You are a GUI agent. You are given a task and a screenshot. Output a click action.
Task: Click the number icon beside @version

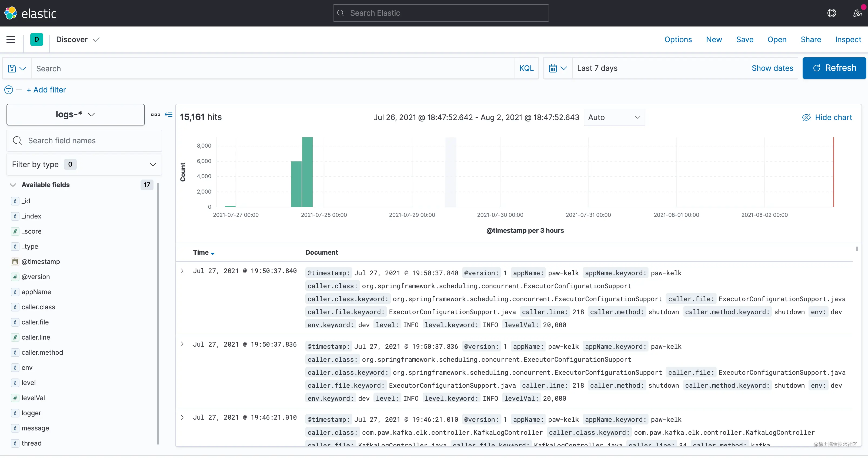(x=15, y=277)
